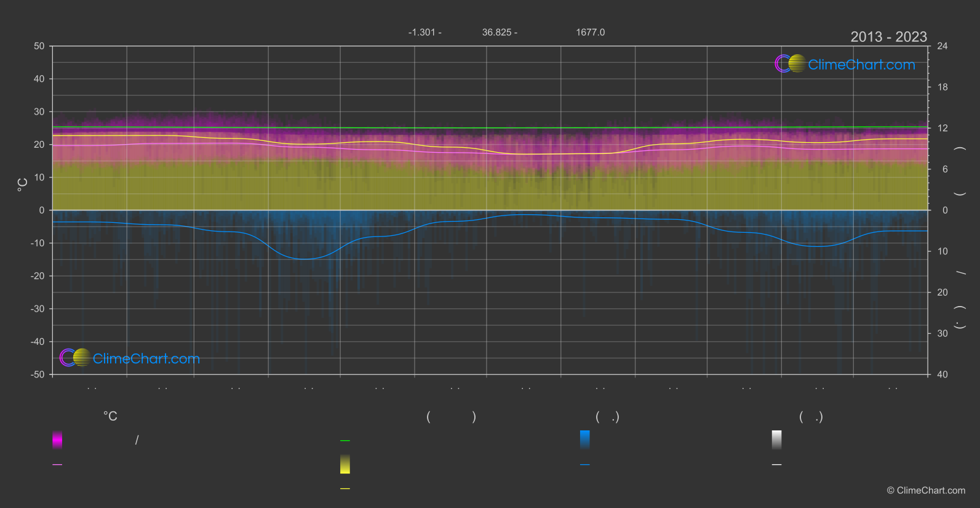Screen dimensions: 980x508
Task: Click the yellow line legend marker
Action: (x=345, y=489)
